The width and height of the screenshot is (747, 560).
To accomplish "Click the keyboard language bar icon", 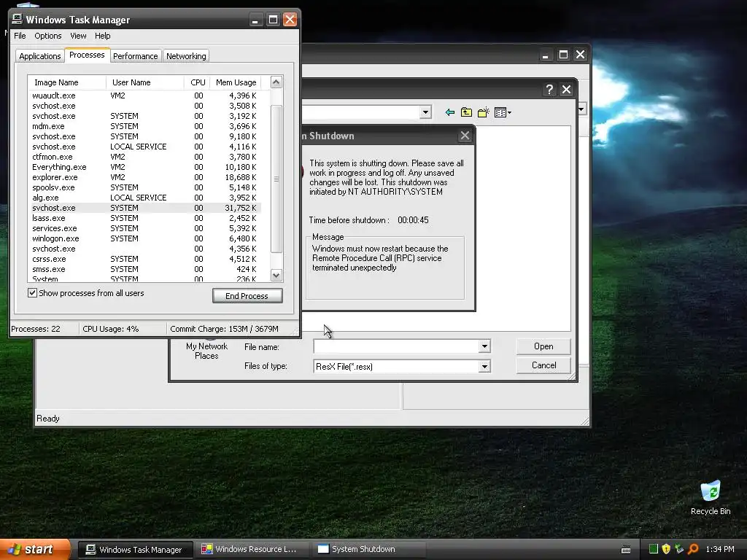I will pos(626,550).
